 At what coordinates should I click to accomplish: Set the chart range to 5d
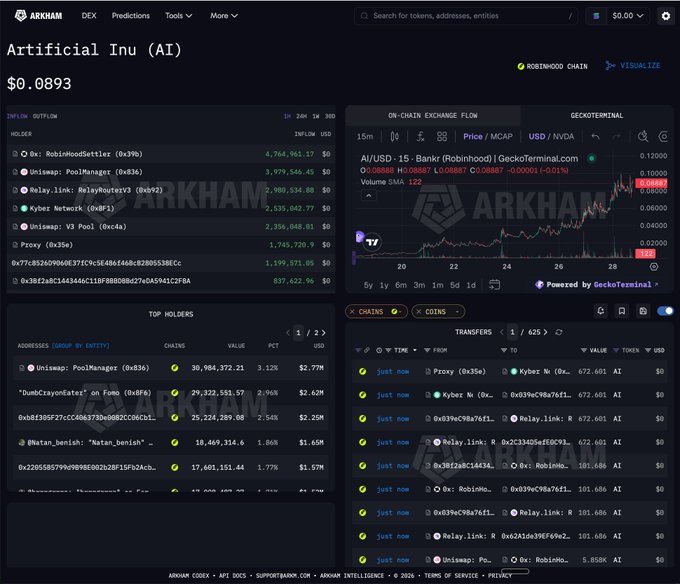point(454,285)
